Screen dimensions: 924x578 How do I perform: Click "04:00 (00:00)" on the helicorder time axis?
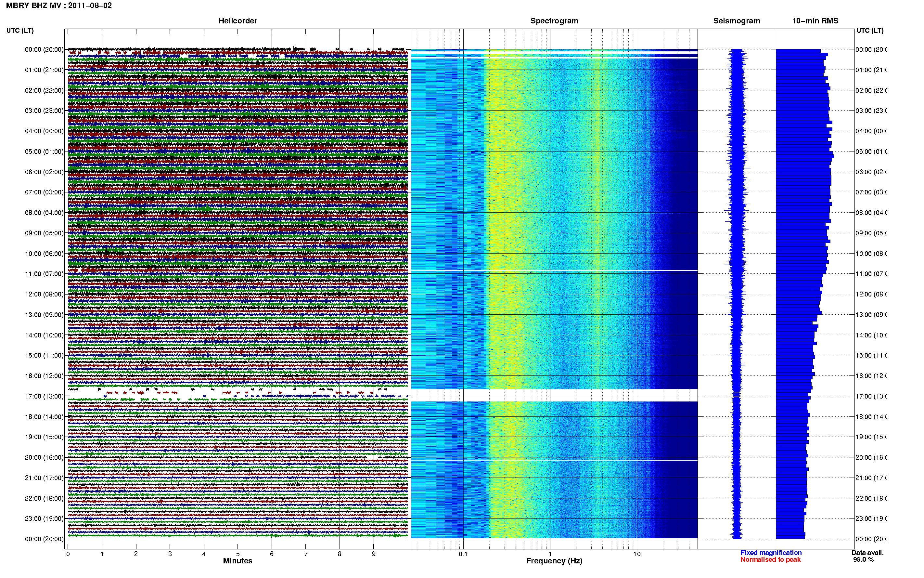tap(44, 131)
